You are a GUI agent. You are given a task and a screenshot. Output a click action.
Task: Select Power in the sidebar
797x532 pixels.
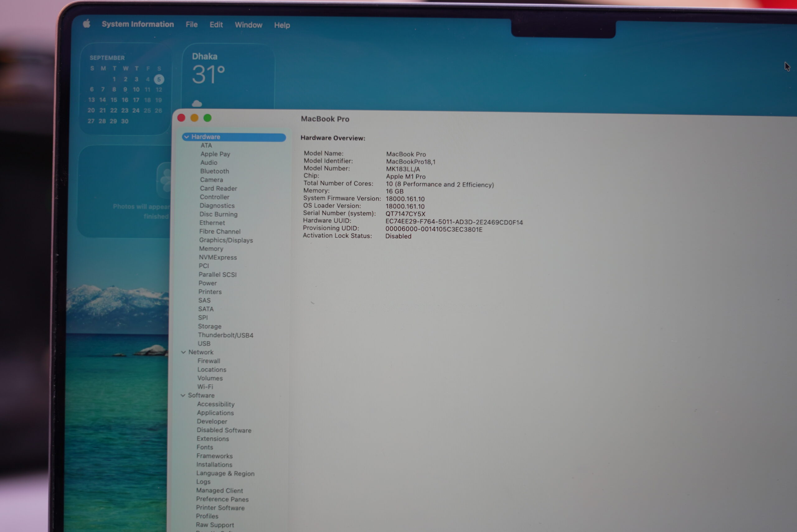(x=207, y=283)
